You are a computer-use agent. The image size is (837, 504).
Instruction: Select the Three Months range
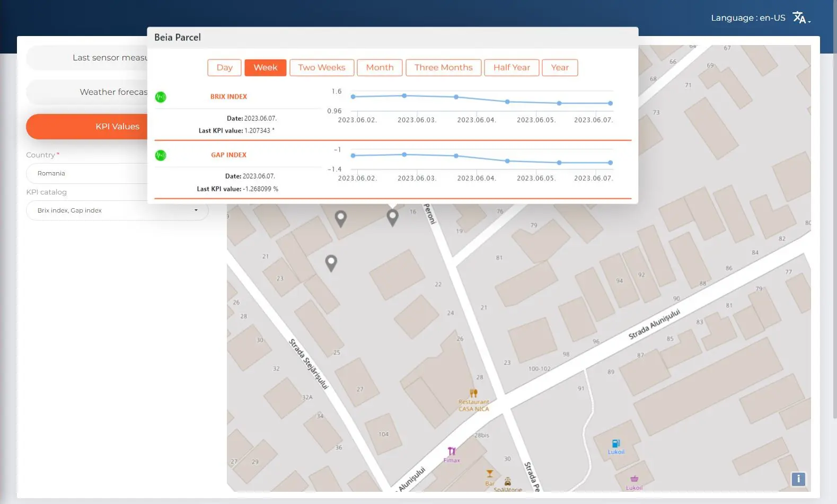click(x=443, y=67)
